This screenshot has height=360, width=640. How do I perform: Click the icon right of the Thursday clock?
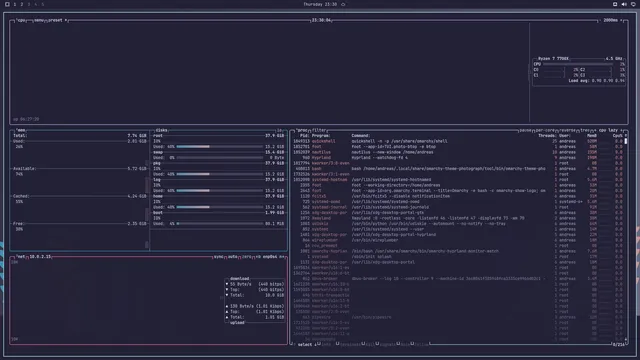click(x=343, y=4)
